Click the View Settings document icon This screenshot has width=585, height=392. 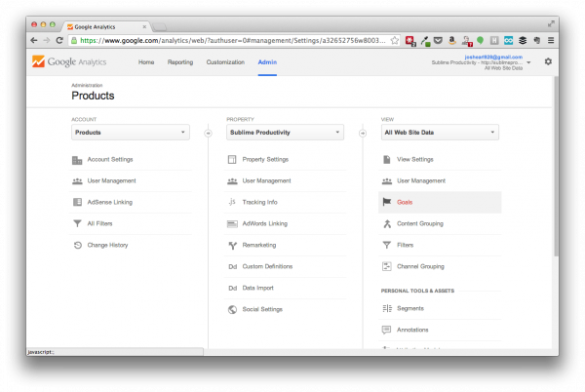tap(387, 160)
